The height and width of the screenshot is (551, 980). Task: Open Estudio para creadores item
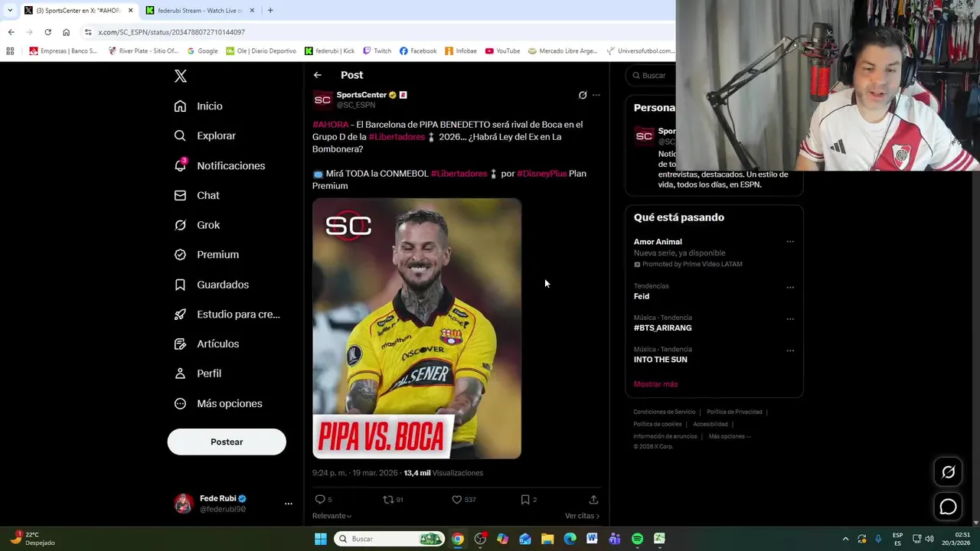click(227, 315)
